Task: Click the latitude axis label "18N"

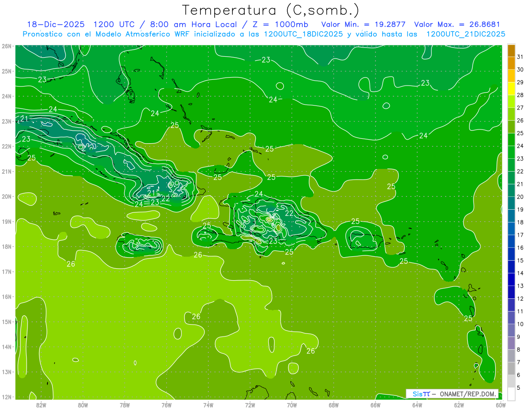Action: click(7, 247)
